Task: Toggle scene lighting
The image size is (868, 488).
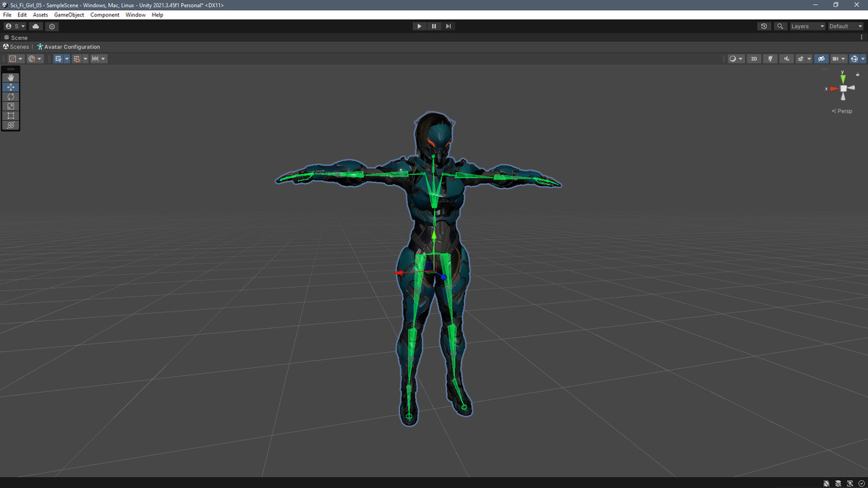Action: pyautogui.click(x=770, y=59)
